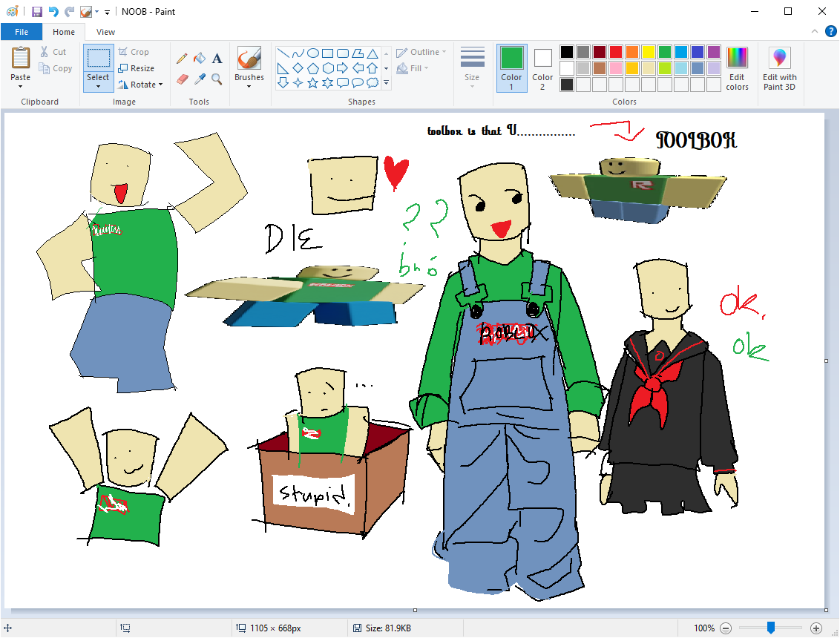
Task: Expand the Shapes gallery more arrow
Action: [x=387, y=83]
